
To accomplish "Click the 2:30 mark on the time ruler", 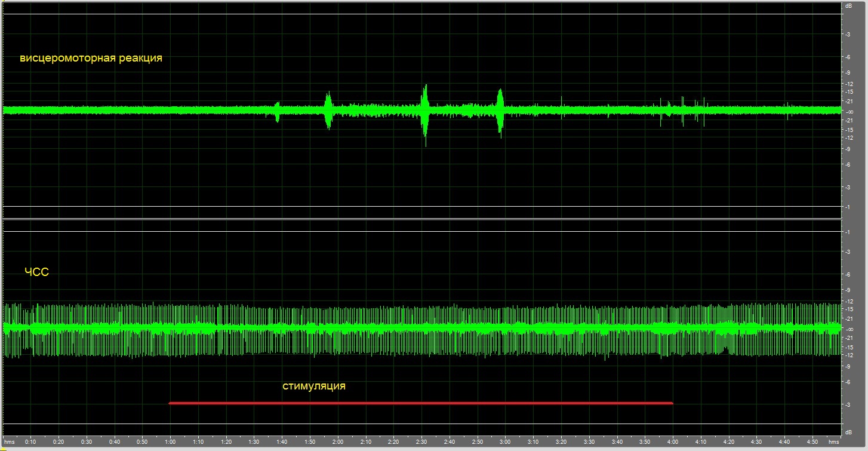I will tap(421, 442).
